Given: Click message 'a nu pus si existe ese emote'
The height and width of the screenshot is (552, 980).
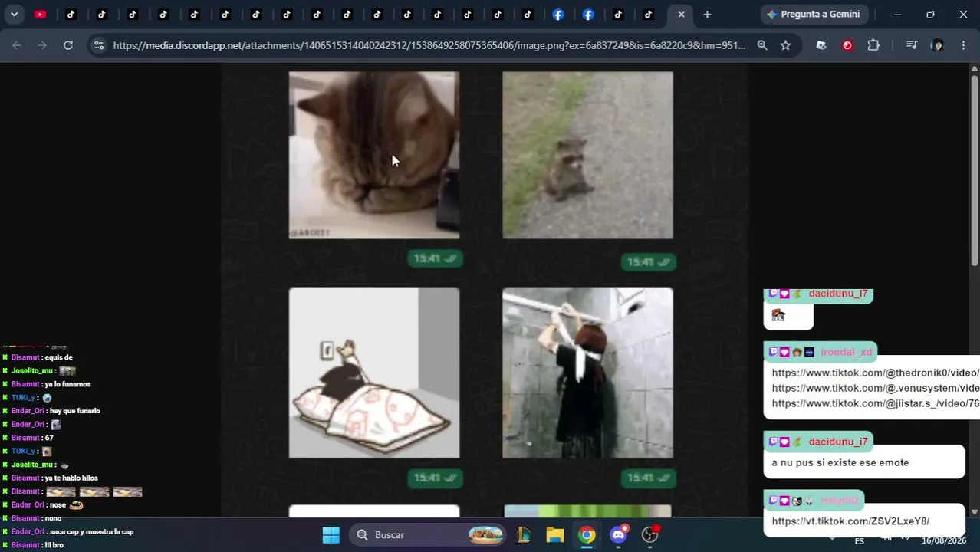Looking at the screenshot, I should click(840, 462).
